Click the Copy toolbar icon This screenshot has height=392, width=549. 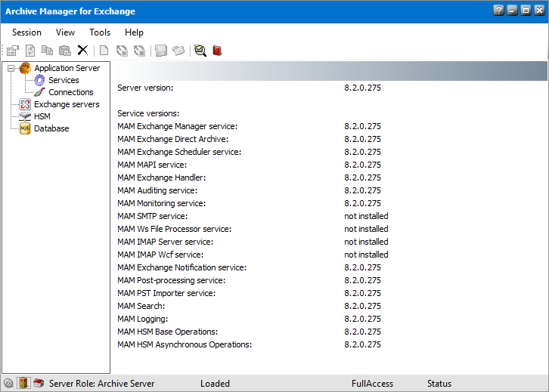48,51
